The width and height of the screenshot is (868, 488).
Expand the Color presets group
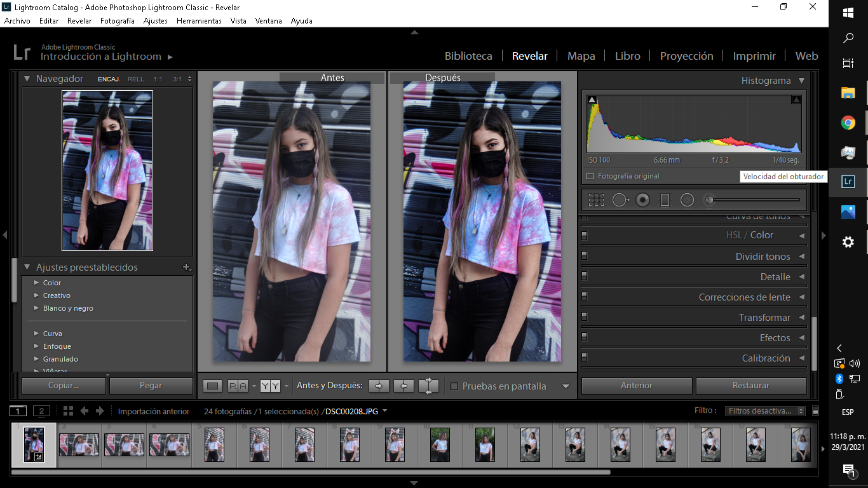[x=36, y=283]
